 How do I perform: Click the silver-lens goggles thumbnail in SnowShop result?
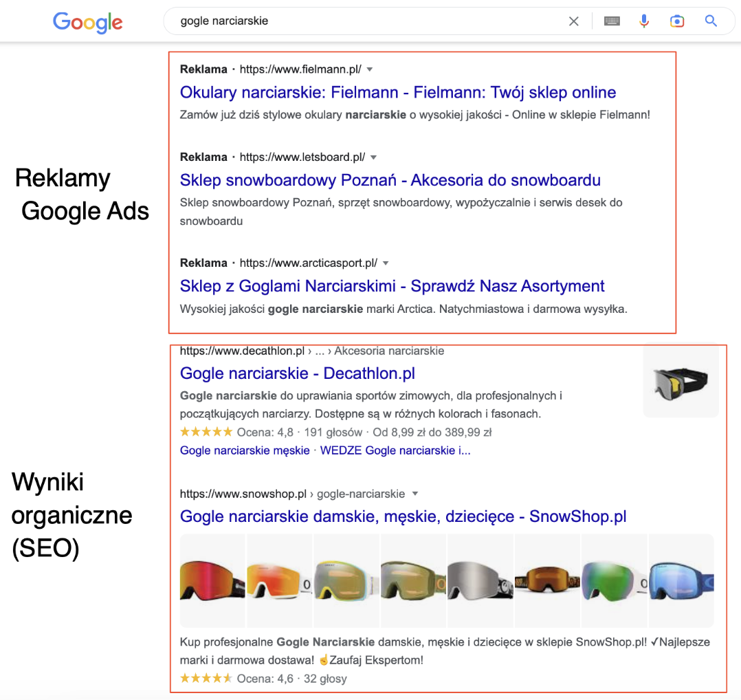480,580
